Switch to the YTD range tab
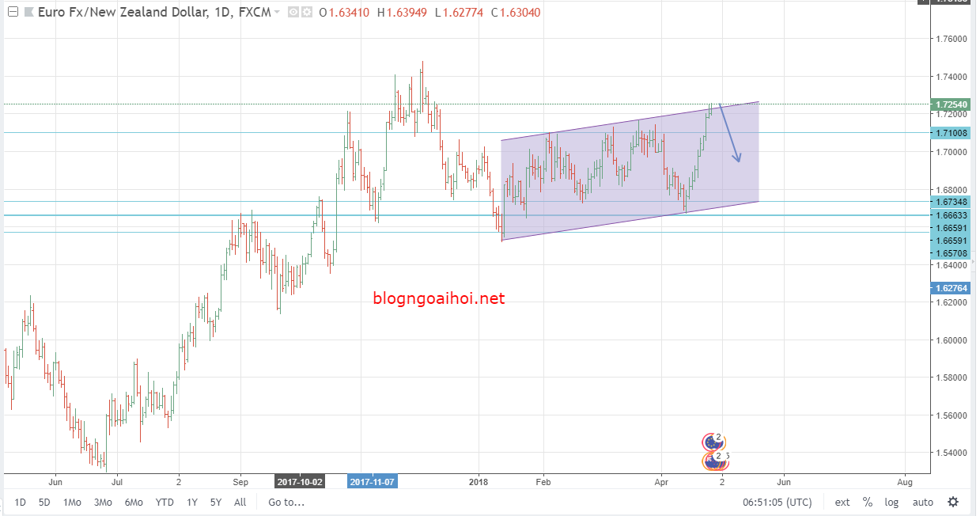 click(165, 502)
